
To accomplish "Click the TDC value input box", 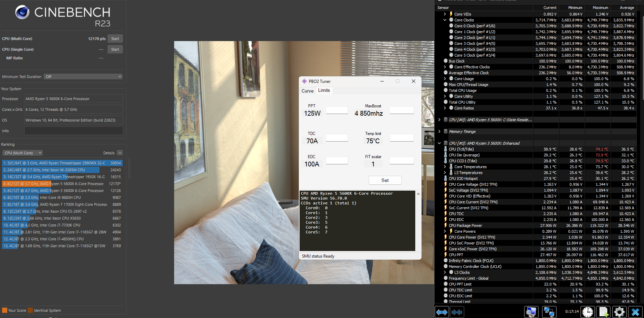I will (x=337, y=138).
